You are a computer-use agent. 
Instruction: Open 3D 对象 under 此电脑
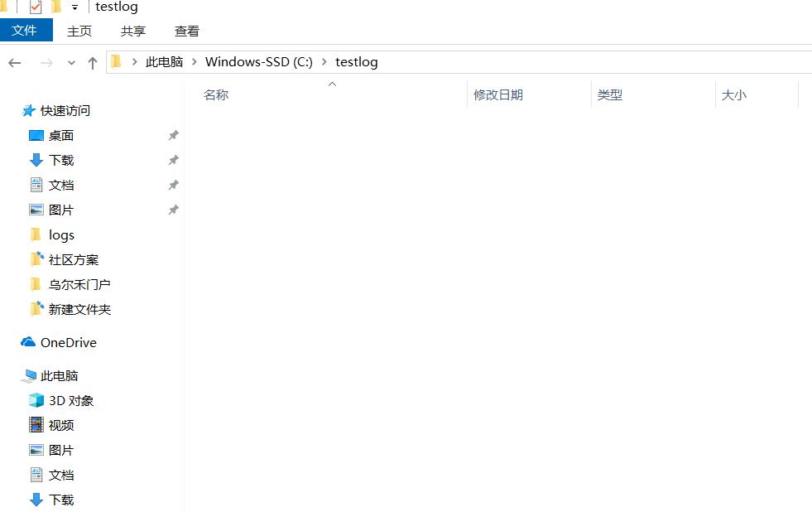click(71, 401)
